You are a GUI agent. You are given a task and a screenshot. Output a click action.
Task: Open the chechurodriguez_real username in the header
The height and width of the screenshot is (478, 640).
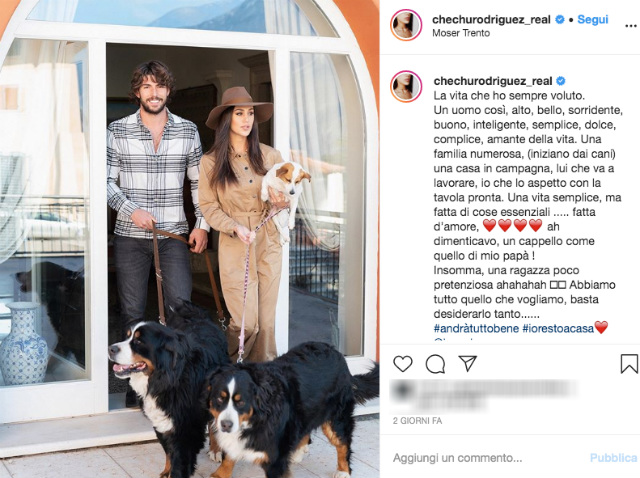pyautogui.click(x=491, y=19)
